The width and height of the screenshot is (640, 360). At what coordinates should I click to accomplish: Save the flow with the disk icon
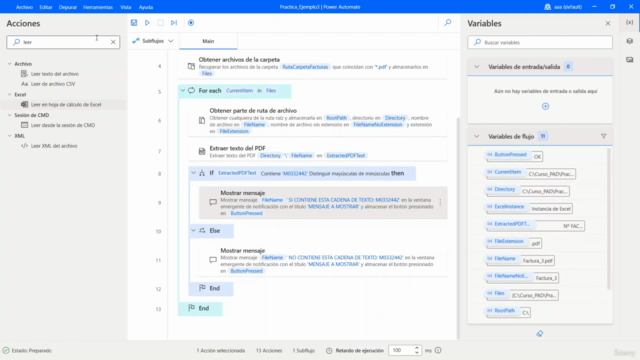point(134,23)
